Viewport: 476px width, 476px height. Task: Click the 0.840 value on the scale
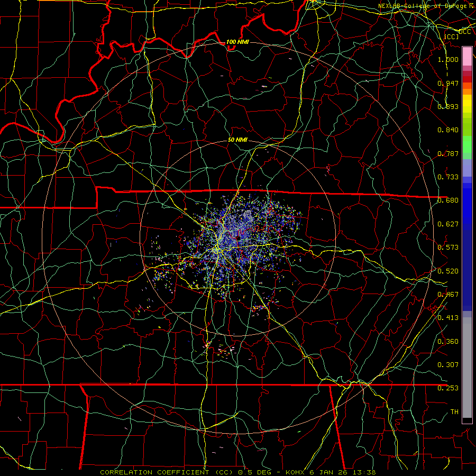pyautogui.click(x=448, y=130)
